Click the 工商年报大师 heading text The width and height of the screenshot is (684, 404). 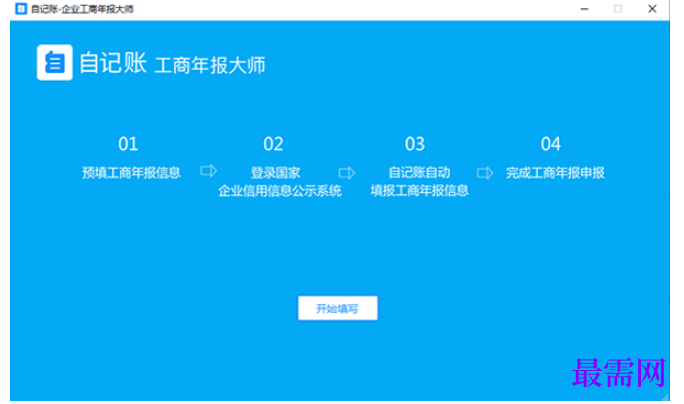click(210, 65)
